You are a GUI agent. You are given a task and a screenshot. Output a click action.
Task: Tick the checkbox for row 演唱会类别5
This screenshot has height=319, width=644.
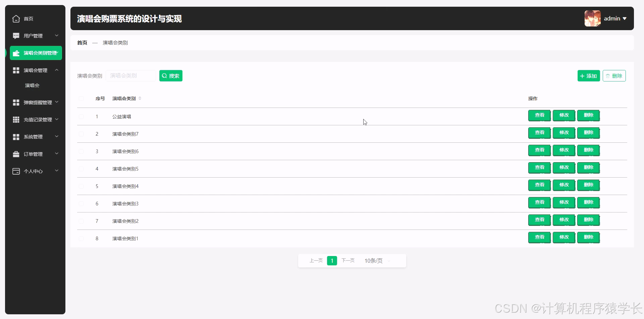click(81, 169)
